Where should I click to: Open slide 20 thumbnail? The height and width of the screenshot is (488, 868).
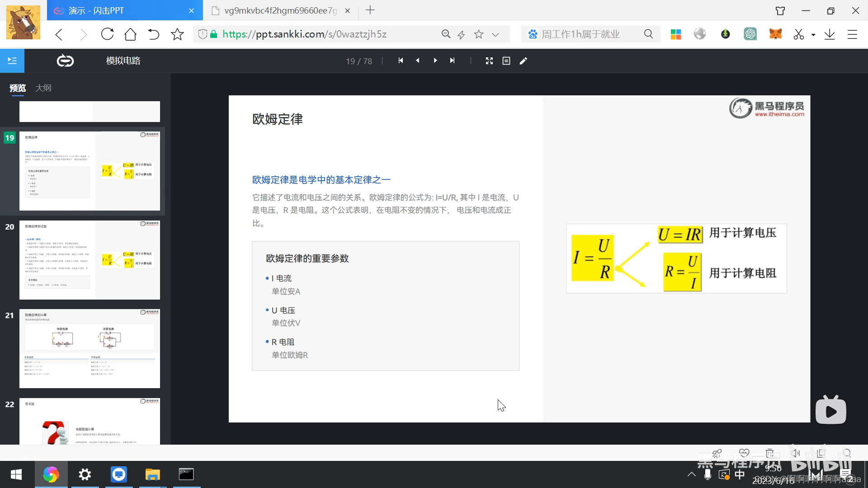[90, 260]
